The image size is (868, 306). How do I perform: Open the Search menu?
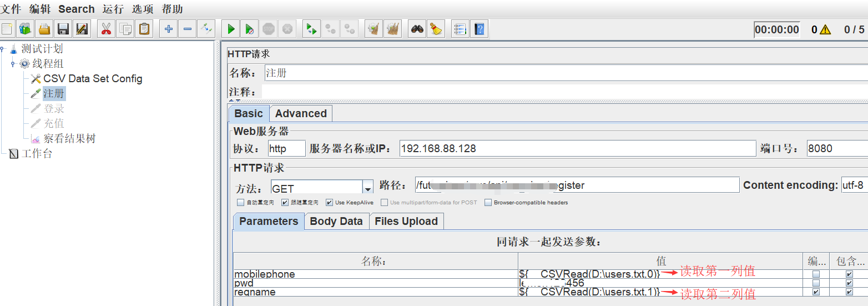click(77, 9)
